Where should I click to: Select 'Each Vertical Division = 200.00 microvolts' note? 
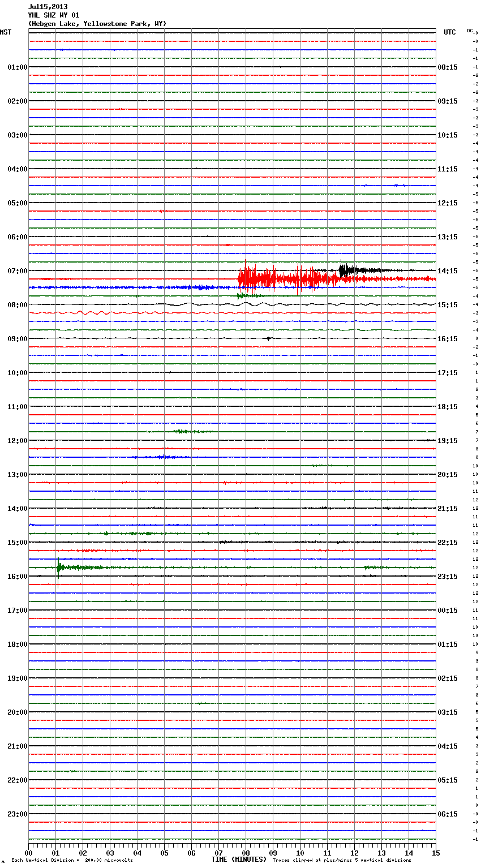72,860
